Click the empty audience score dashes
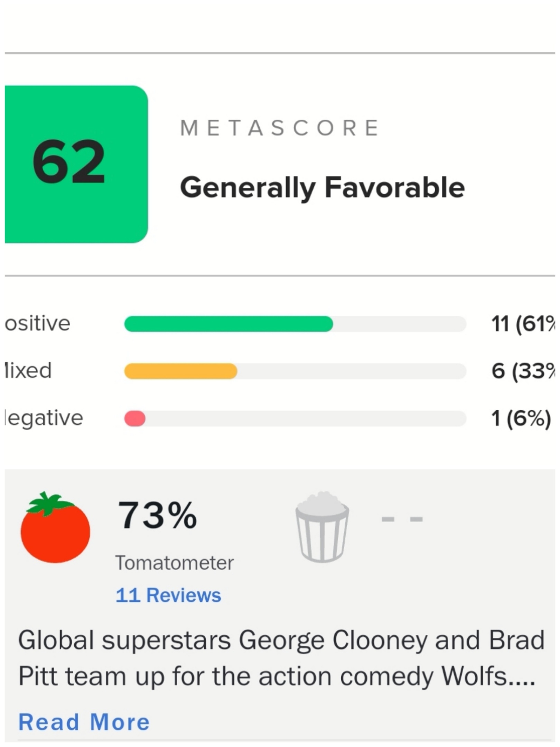Viewport: 560px width, 747px height. [x=402, y=519]
